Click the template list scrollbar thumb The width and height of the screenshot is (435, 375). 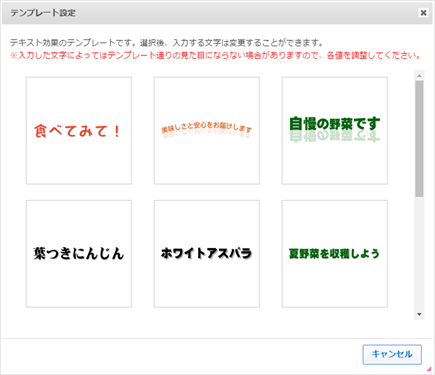(419, 139)
